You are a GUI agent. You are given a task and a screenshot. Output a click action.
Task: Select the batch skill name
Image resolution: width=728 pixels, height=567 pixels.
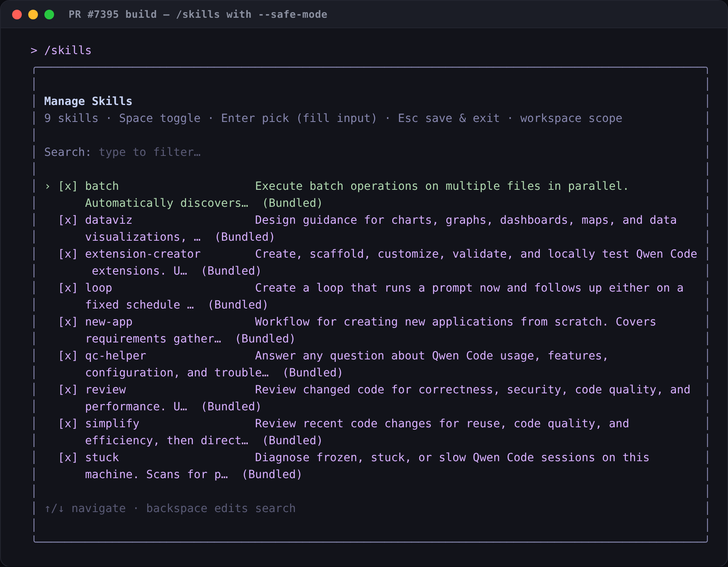click(102, 186)
